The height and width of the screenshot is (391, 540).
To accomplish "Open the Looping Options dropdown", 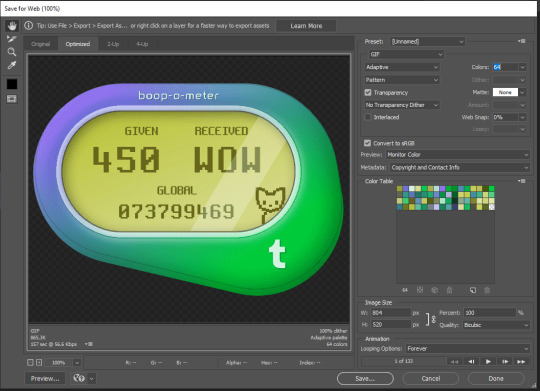I will point(467,349).
